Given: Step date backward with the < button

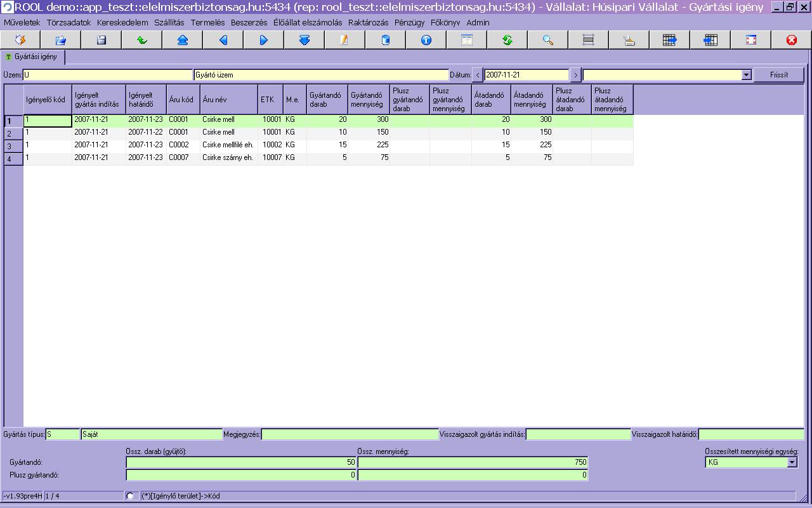Looking at the screenshot, I should click(x=478, y=75).
